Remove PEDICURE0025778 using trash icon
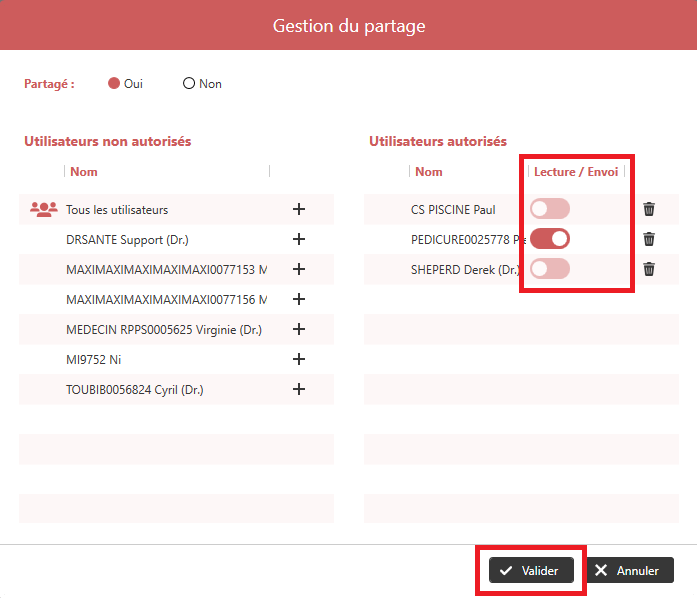 pyautogui.click(x=649, y=239)
